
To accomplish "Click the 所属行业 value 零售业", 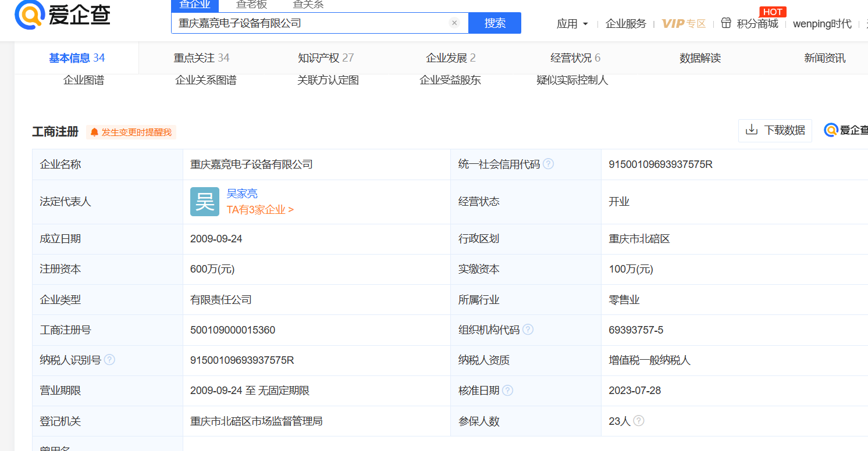I will (x=624, y=300).
